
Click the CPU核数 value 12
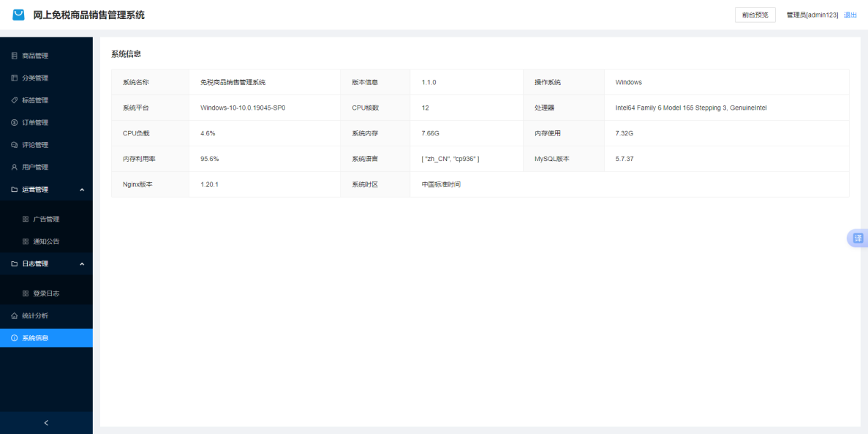pyautogui.click(x=425, y=108)
